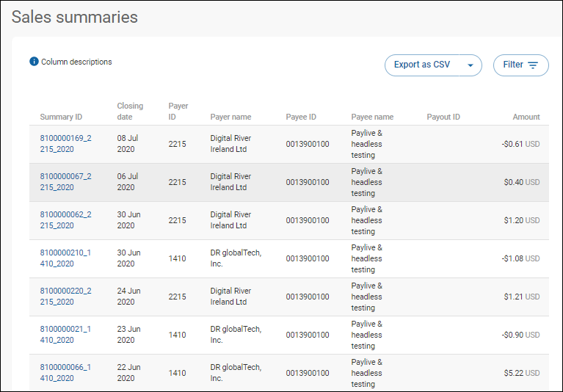Open summary 8100000066_1410_2020 link
Screen dimensions: 563x392
click(x=65, y=373)
